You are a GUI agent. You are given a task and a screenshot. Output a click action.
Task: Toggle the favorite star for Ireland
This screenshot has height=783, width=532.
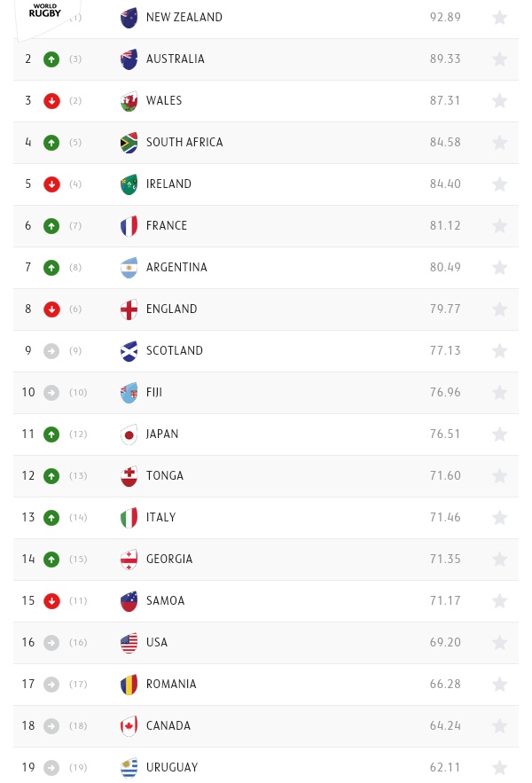(x=499, y=184)
